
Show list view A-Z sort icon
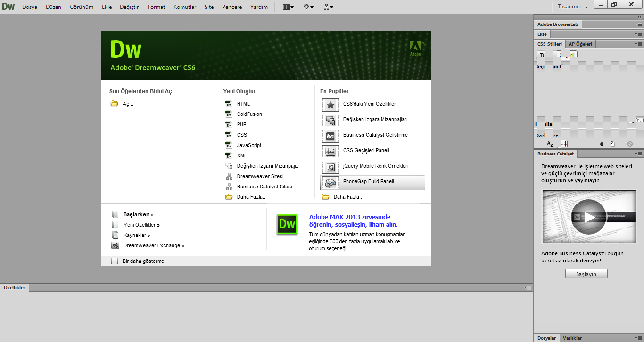[551, 144]
